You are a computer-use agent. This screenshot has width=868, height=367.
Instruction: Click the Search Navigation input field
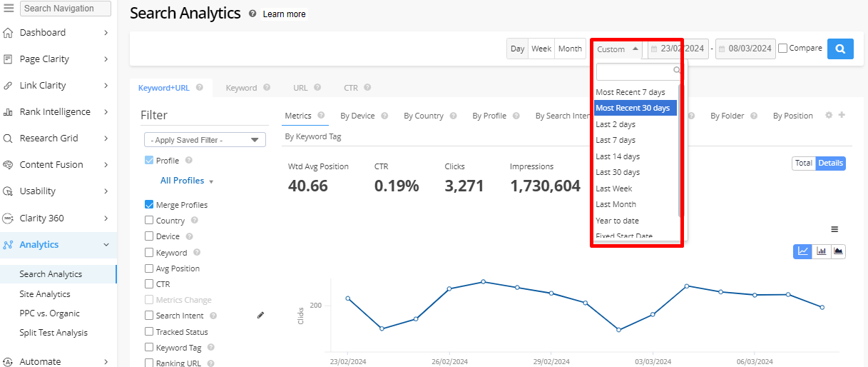(x=66, y=9)
